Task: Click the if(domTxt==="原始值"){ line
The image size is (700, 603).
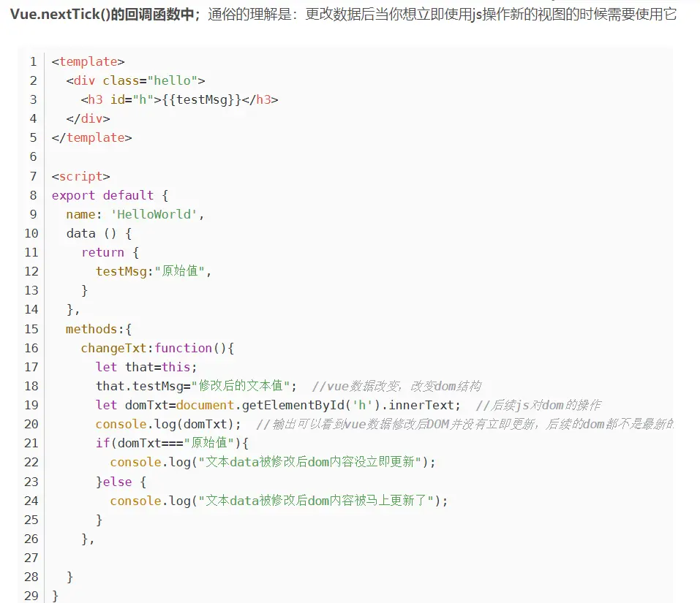Action: pos(173,443)
